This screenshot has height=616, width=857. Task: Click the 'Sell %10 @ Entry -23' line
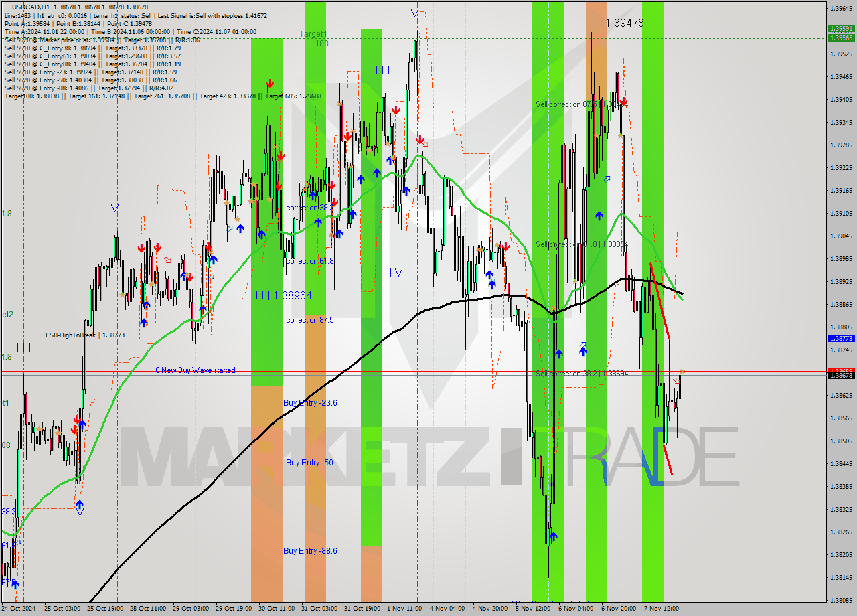coord(90,72)
